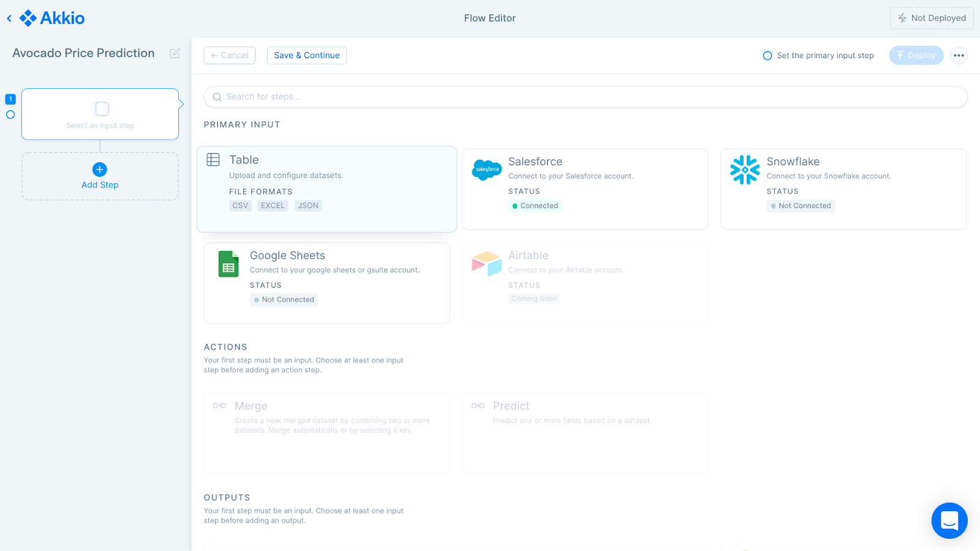The height and width of the screenshot is (551, 980).
Task: Click the Predict action icon
Action: [477, 405]
